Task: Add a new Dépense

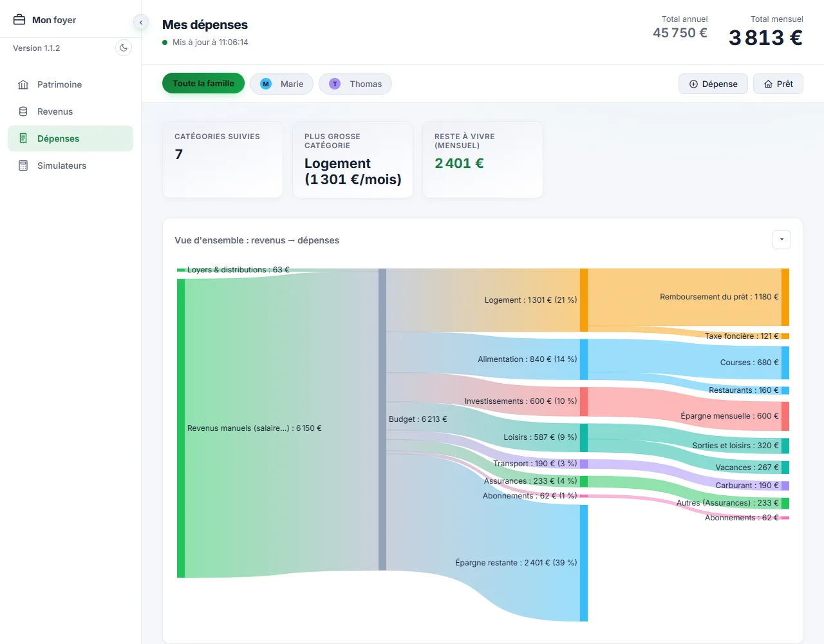Action: [713, 84]
